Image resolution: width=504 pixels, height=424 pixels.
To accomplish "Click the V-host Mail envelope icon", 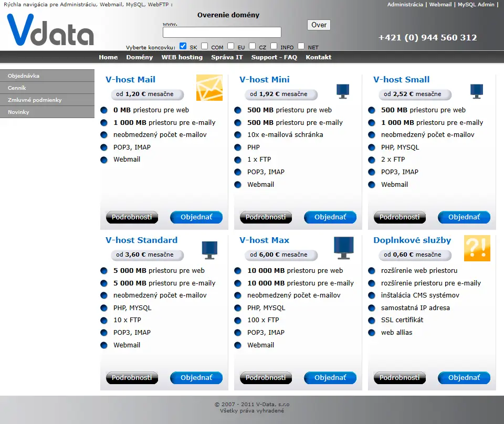I will 209,88.
